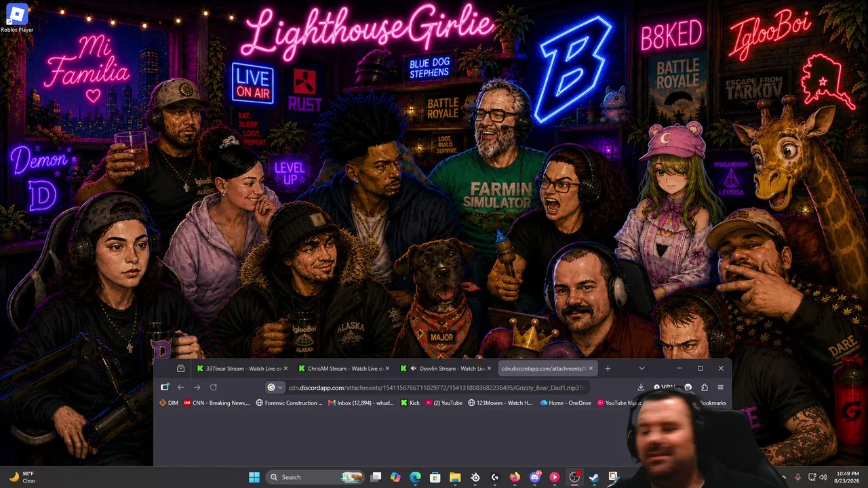Open the volume speaker icon in tray

(823, 477)
